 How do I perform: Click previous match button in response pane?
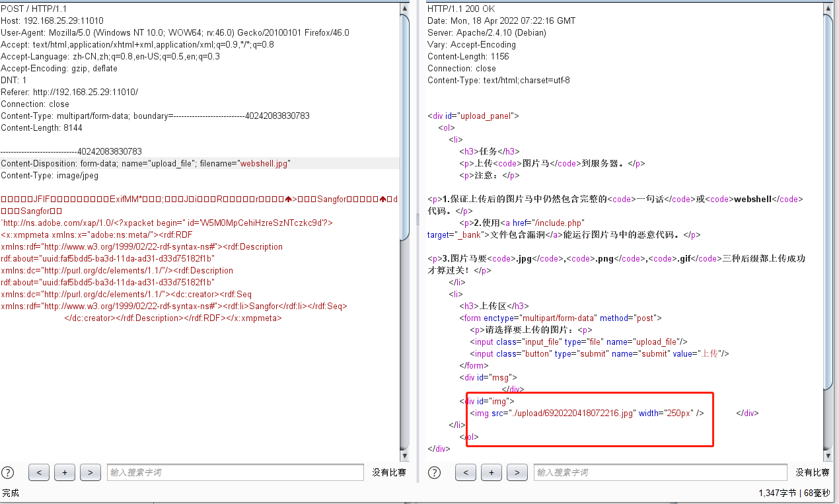(x=466, y=472)
